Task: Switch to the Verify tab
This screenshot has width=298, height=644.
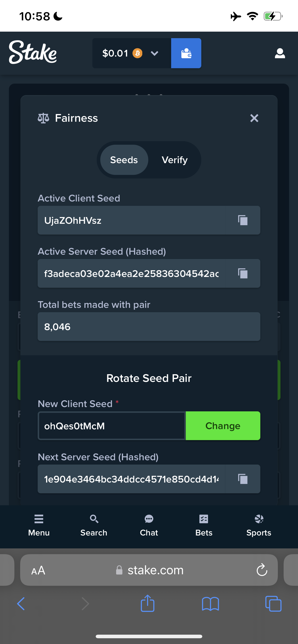Action: click(174, 160)
